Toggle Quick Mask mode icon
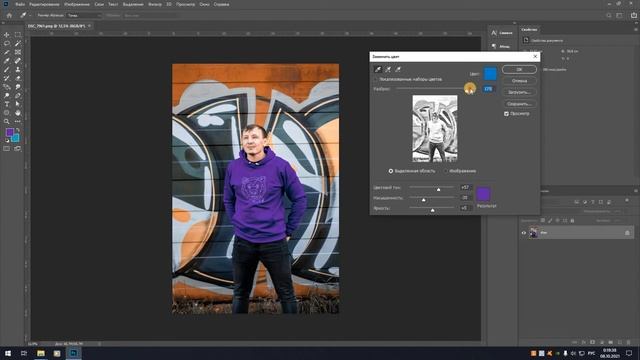 pyautogui.click(x=7, y=149)
